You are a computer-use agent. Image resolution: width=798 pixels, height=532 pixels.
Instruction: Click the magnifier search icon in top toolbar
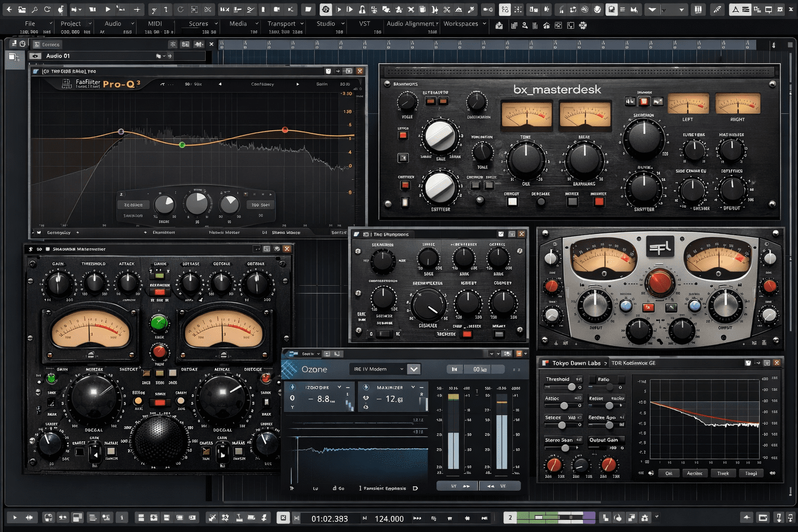34,9
